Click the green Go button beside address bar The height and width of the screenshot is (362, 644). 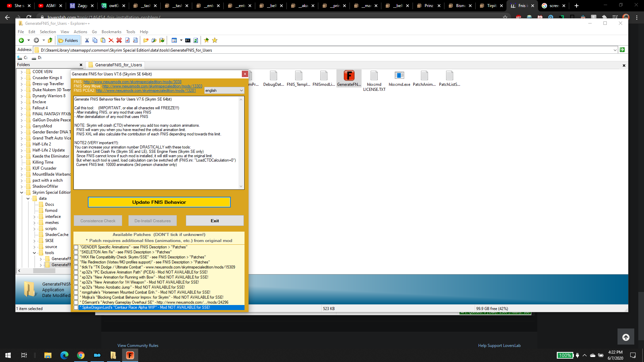click(x=622, y=50)
